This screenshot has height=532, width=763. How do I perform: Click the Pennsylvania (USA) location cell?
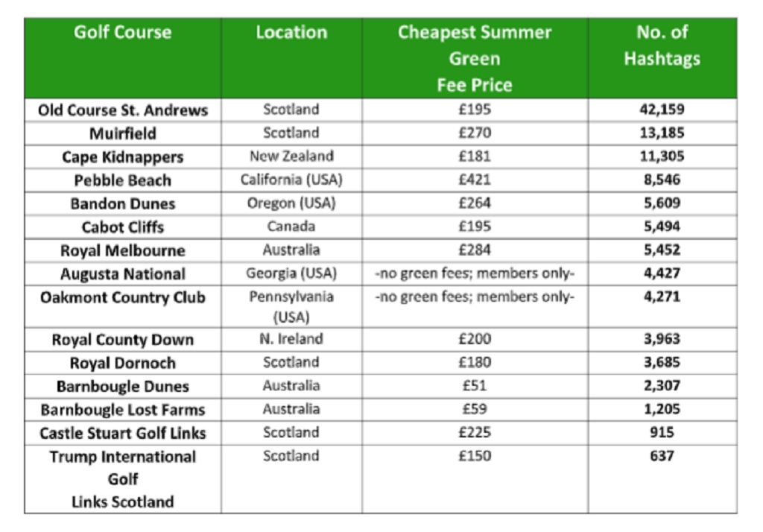coord(291,307)
